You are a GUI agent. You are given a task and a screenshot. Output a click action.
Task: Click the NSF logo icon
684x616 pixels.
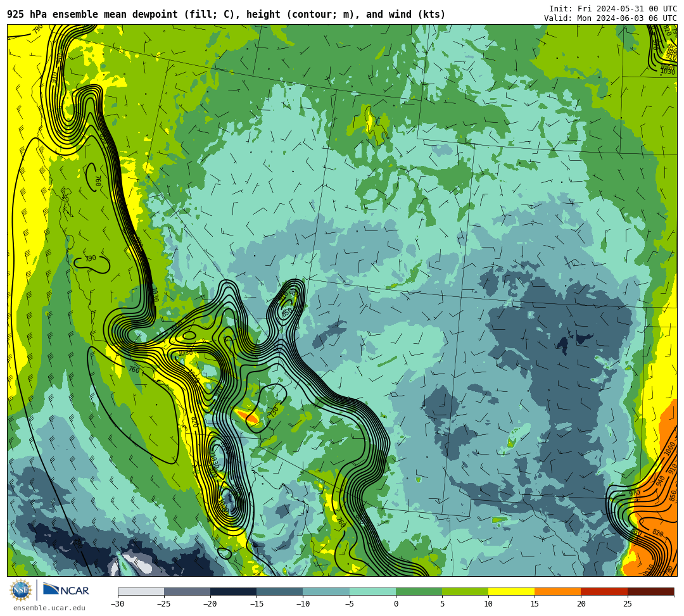(21, 591)
